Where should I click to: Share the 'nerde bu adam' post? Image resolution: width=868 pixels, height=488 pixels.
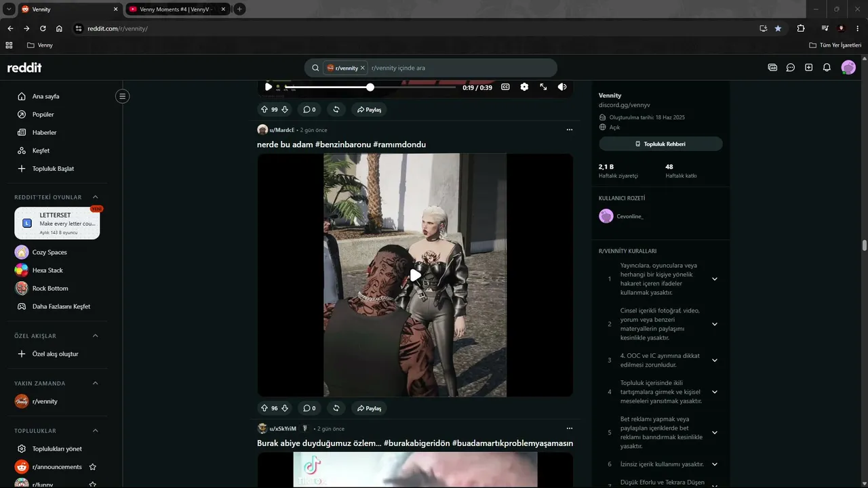pyautogui.click(x=369, y=408)
